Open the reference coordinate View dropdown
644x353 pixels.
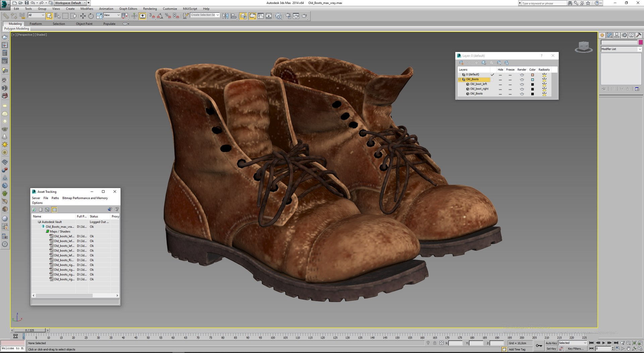click(x=112, y=15)
